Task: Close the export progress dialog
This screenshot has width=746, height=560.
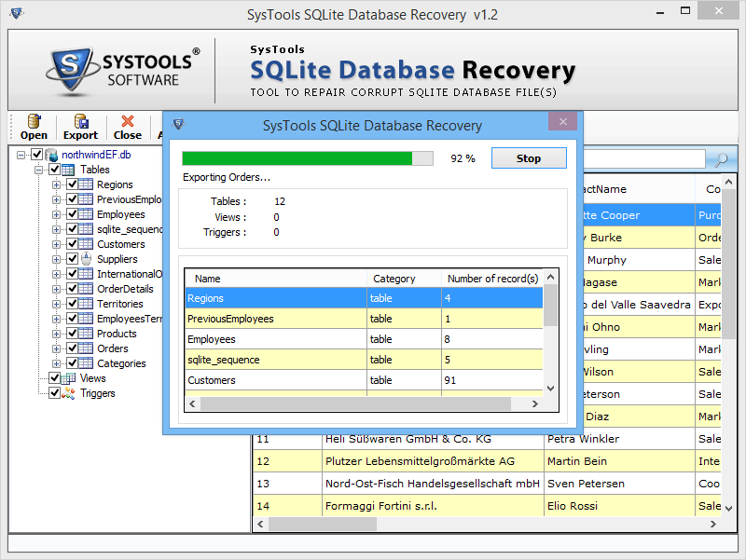Action: [563, 122]
